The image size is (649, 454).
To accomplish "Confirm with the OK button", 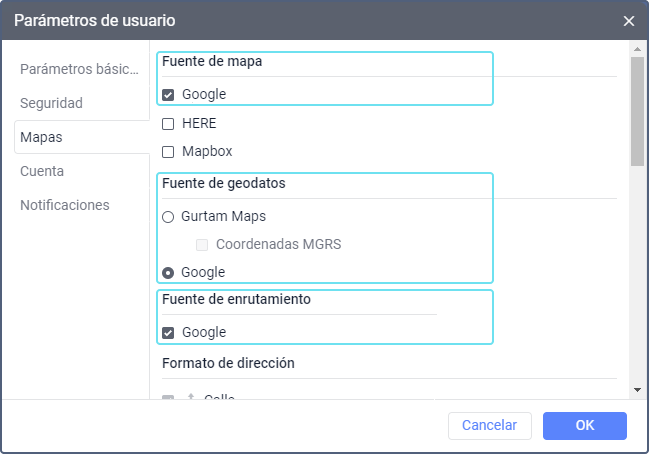I will pos(585,425).
